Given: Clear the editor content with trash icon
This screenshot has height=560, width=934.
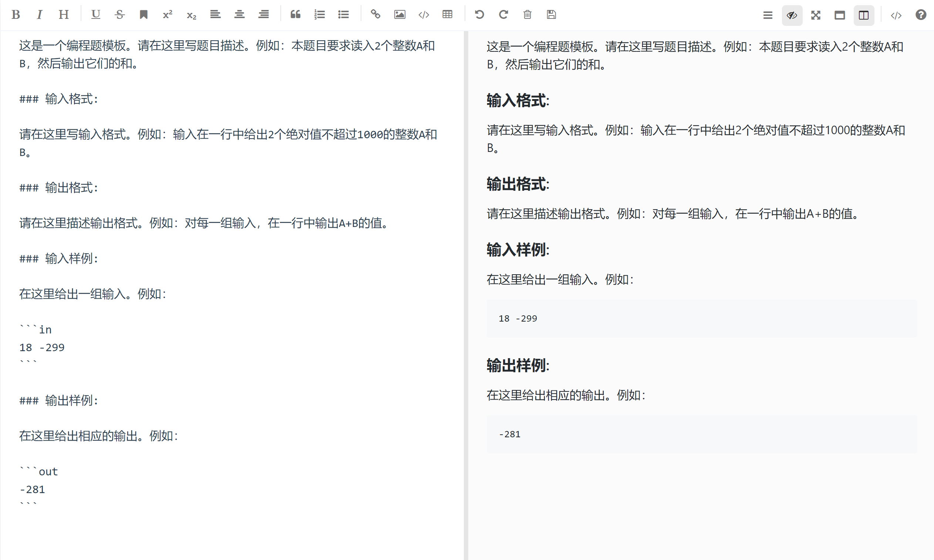Looking at the screenshot, I should (527, 15).
